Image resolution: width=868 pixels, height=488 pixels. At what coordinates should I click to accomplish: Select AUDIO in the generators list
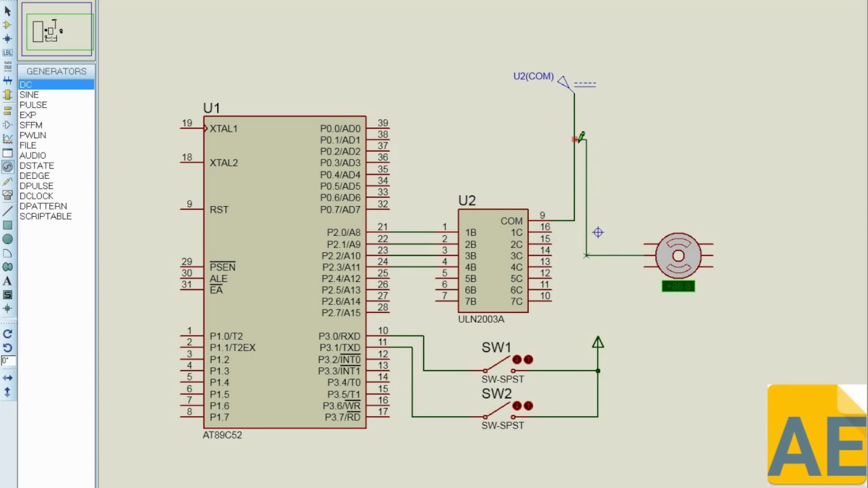click(x=56, y=155)
